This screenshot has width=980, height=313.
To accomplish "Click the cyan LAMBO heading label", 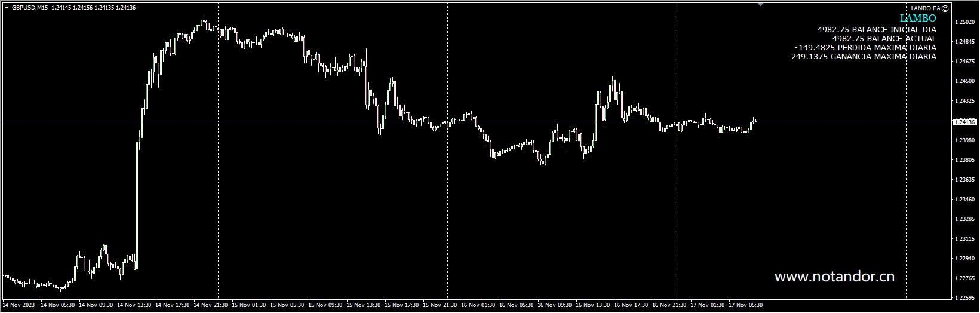I will (x=918, y=19).
